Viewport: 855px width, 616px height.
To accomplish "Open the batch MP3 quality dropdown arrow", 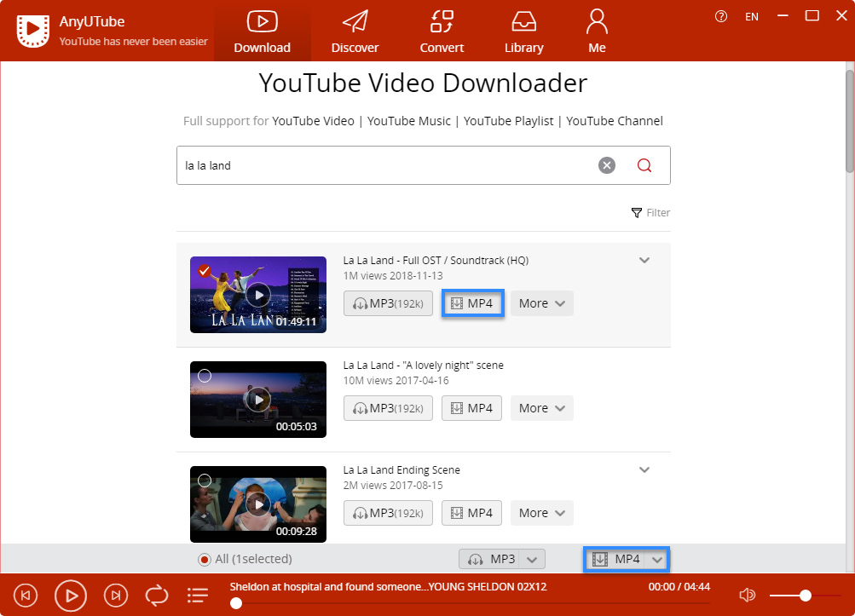I will coord(532,559).
